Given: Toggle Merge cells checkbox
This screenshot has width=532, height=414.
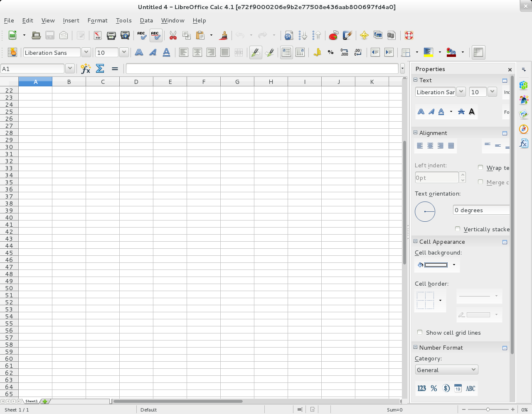Looking at the screenshot, I should tap(480, 182).
